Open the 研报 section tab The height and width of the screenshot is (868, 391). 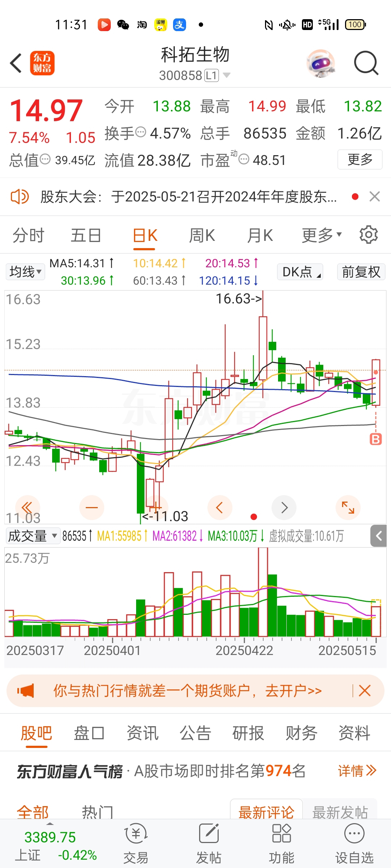(x=248, y=733)
